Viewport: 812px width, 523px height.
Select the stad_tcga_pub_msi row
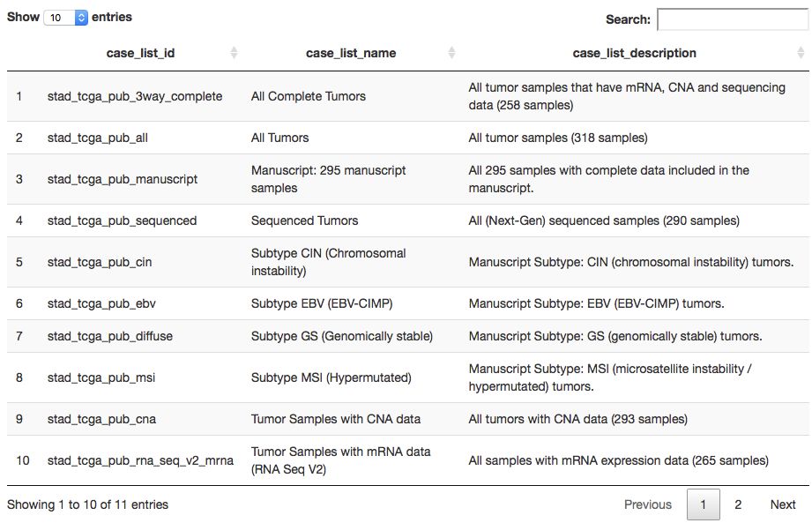[x=101, y=377]
